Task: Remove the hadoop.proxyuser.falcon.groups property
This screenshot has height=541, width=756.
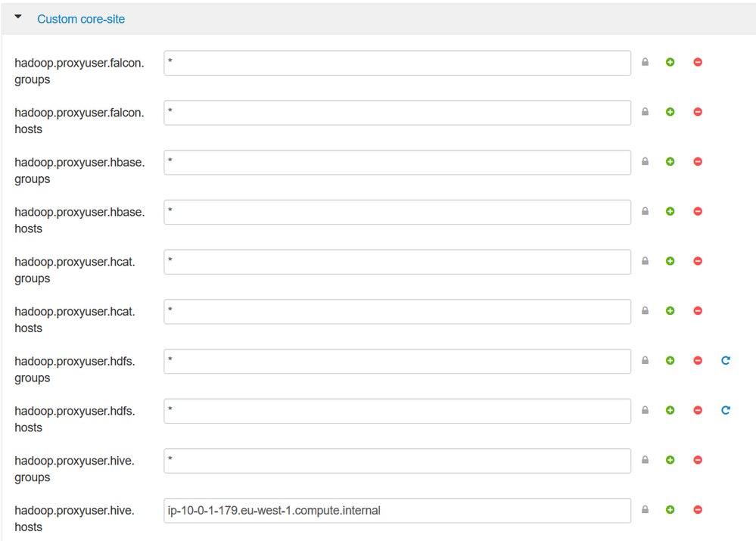Action: pyautogui.click(x=698, y=62)
